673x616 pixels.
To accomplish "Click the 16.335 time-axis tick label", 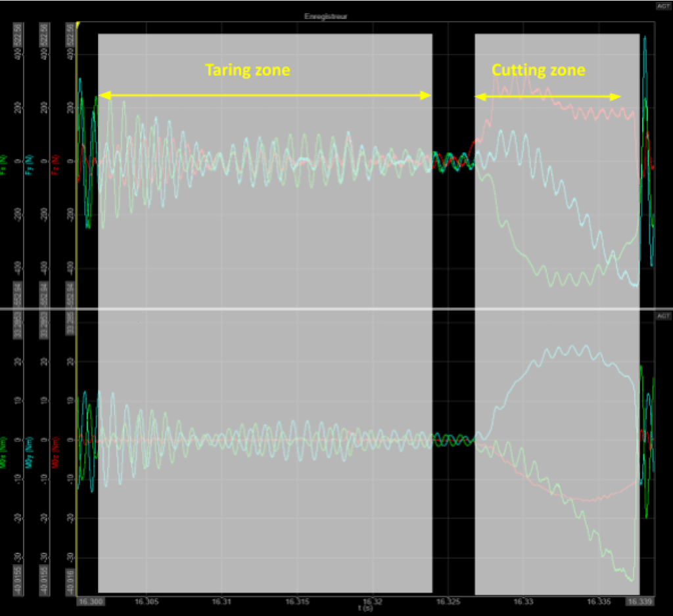I will (x=599, y=602).
